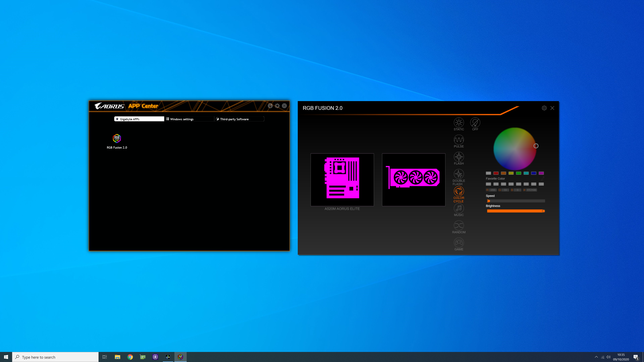This screenshot has height=362, width=644.
Task: Activate the COLOR CYCLE mode
Action: coord(459,195)
